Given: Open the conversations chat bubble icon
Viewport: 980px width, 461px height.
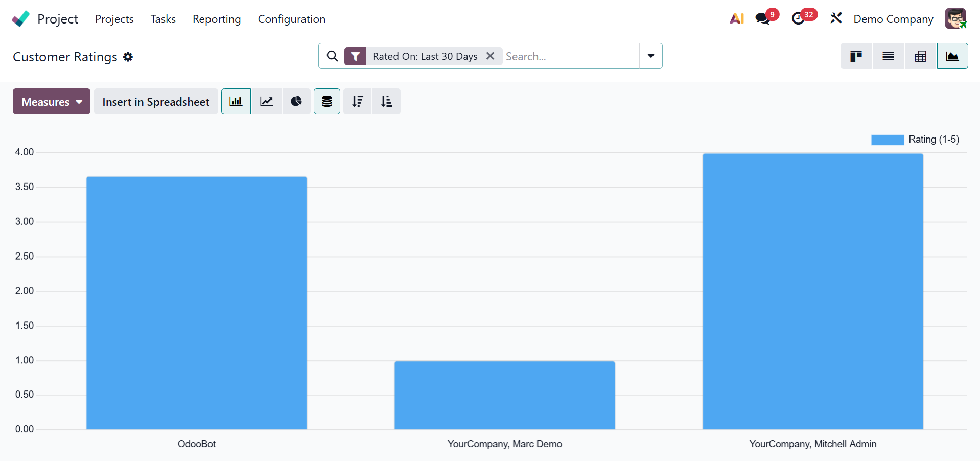Looking at the screenshot, I should [x=763, y=19].
